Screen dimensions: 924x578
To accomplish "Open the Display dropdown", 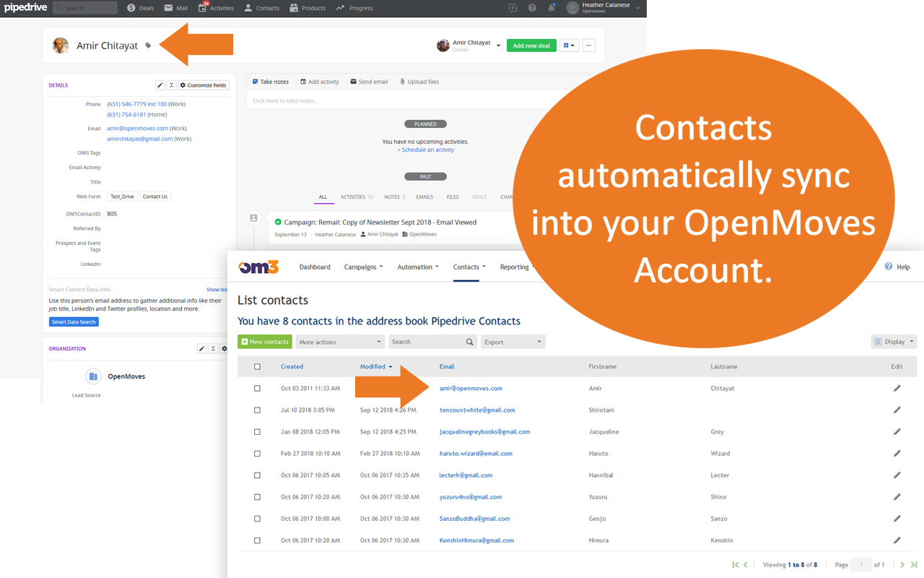I will click(894, 341).
